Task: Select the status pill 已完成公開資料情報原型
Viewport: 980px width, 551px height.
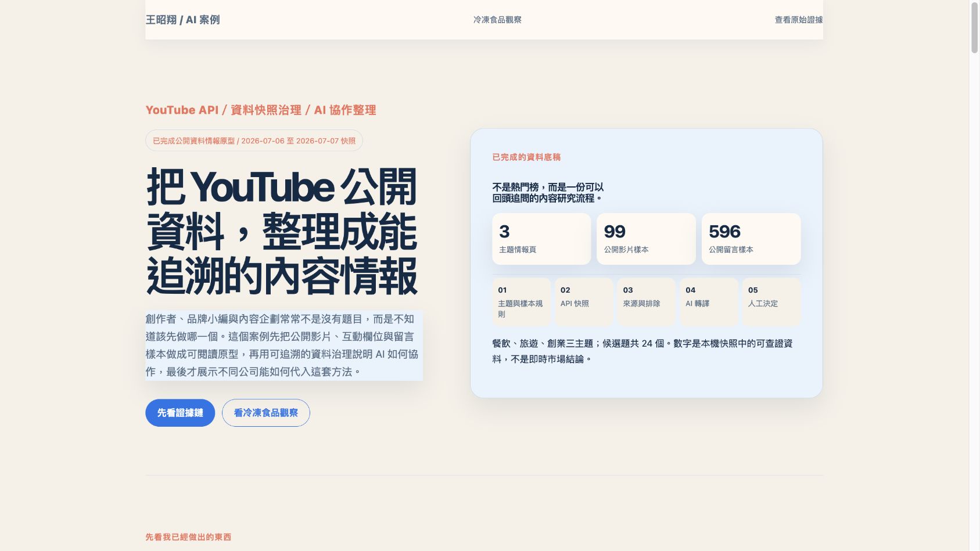Action: pyautogui.click(x=254, y=141)
